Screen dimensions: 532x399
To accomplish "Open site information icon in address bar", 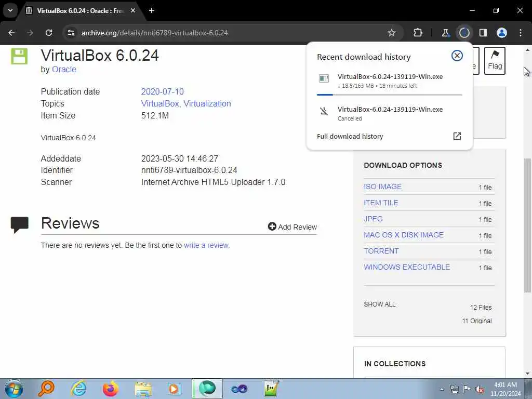I will pos(71,33).
